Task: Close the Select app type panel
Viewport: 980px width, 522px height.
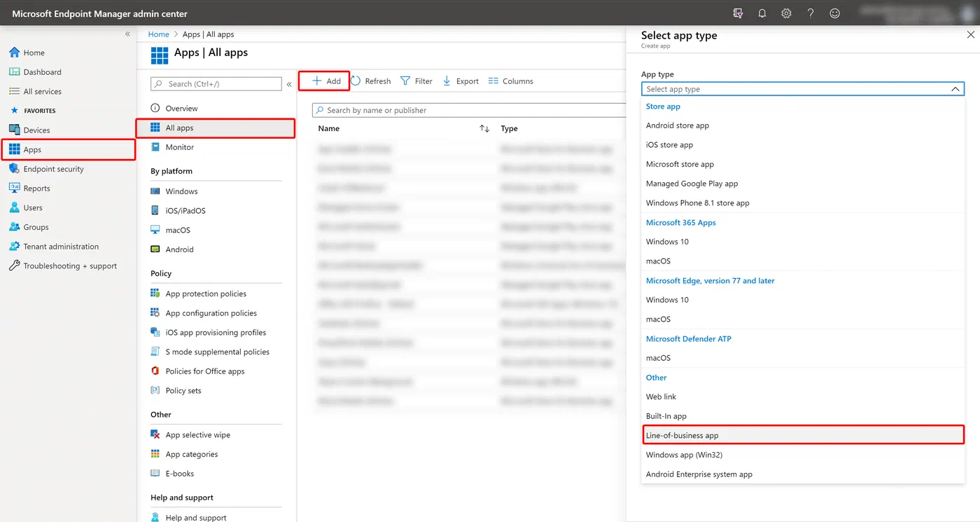Action: pos(971,35)
